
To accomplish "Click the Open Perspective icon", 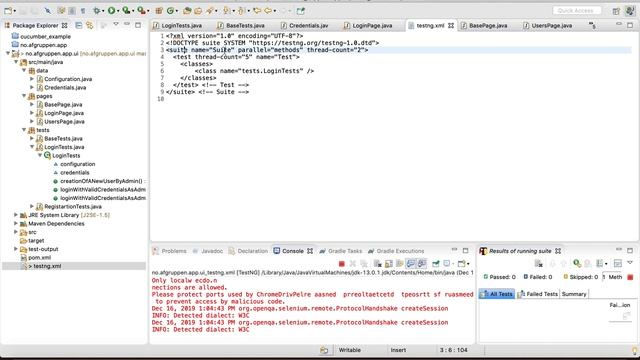I will pyautogui.click(x=616, y=11).
